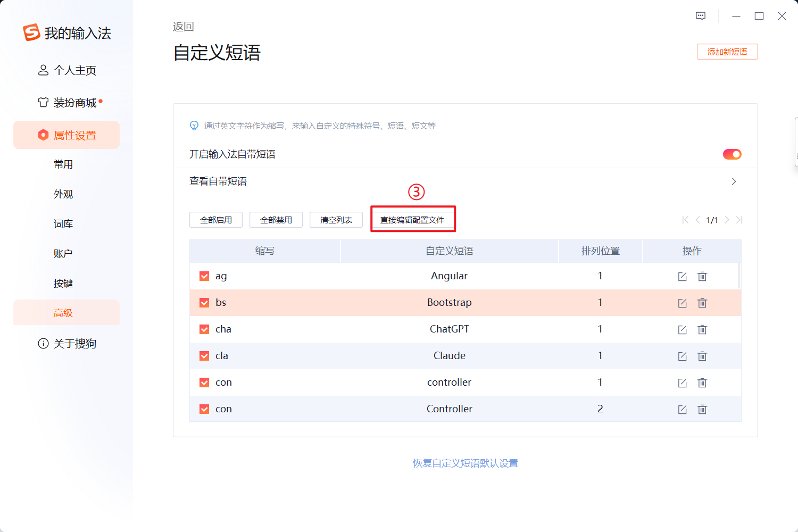Uncheck the checkbox for lowercase 'controller' row

[x=204, y=383]
